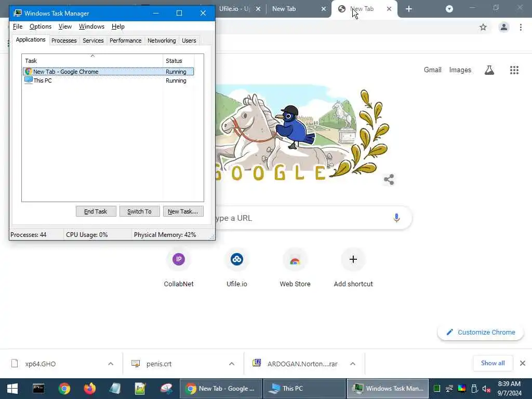Open the Images link
The width and height of the screenshot is (532, 399).
pyautogui.click(x=460, y=70)
